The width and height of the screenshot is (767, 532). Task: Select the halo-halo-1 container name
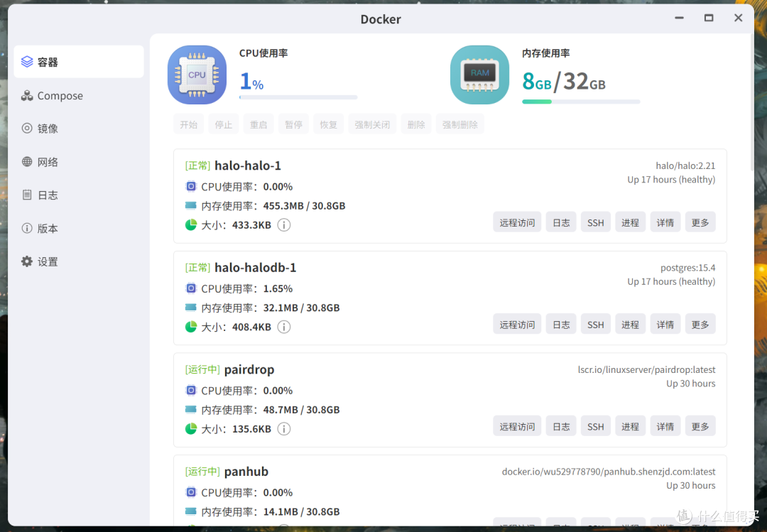click(x=248, y=165)
